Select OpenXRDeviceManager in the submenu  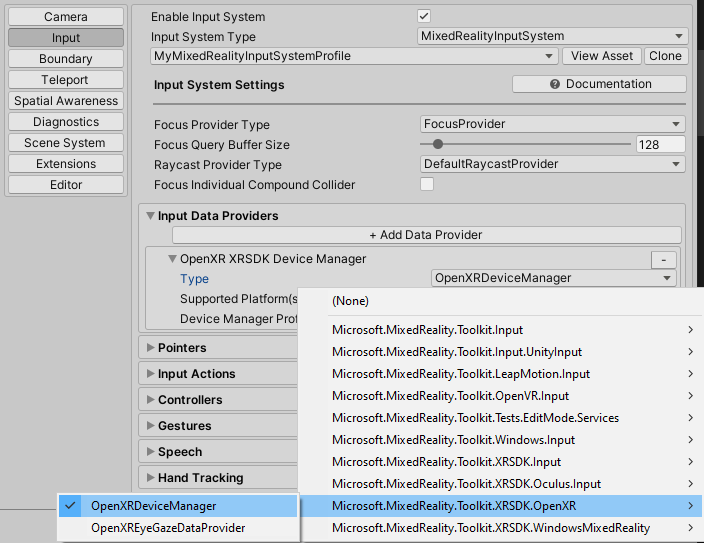(178, 506)
